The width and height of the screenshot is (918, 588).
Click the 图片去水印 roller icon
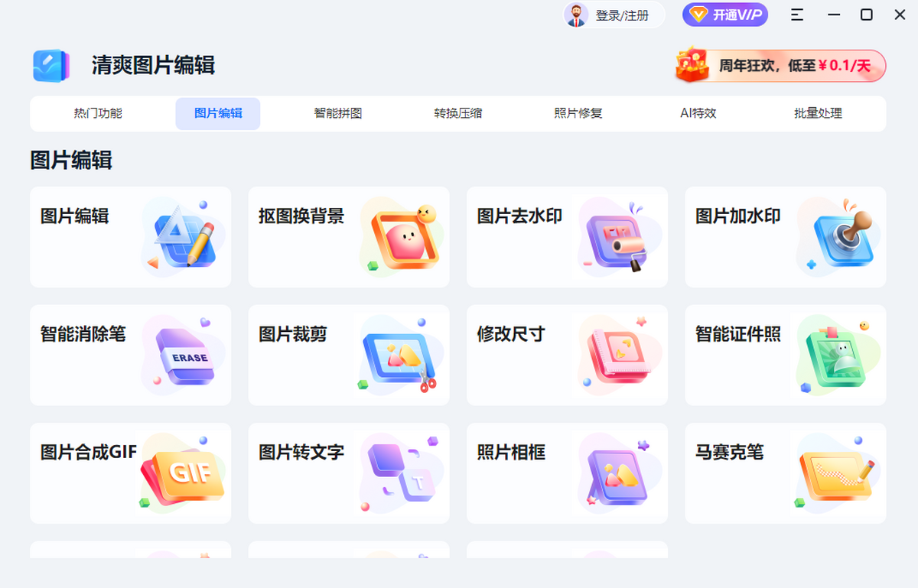(x=619, y=236)
